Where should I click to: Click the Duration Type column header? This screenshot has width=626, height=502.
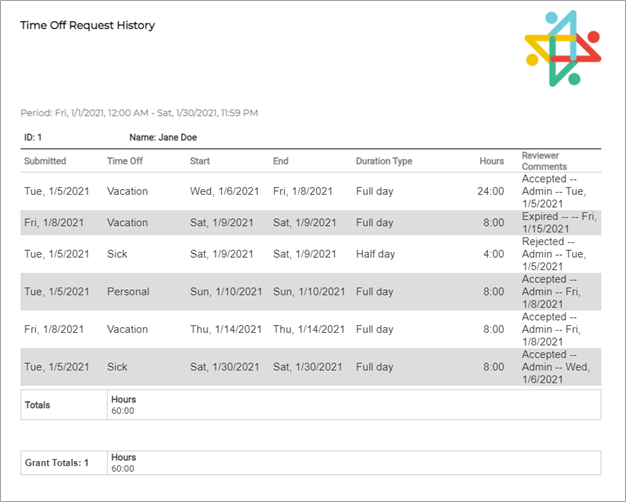pyautogui.click(x=384, y=161)
